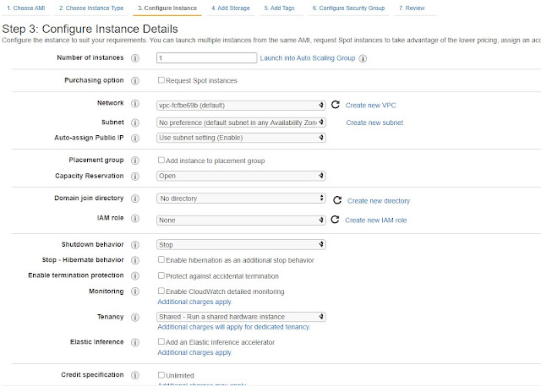Show info for Tenancy setting
Screen dimensions: 541x392
coord(134,318)
